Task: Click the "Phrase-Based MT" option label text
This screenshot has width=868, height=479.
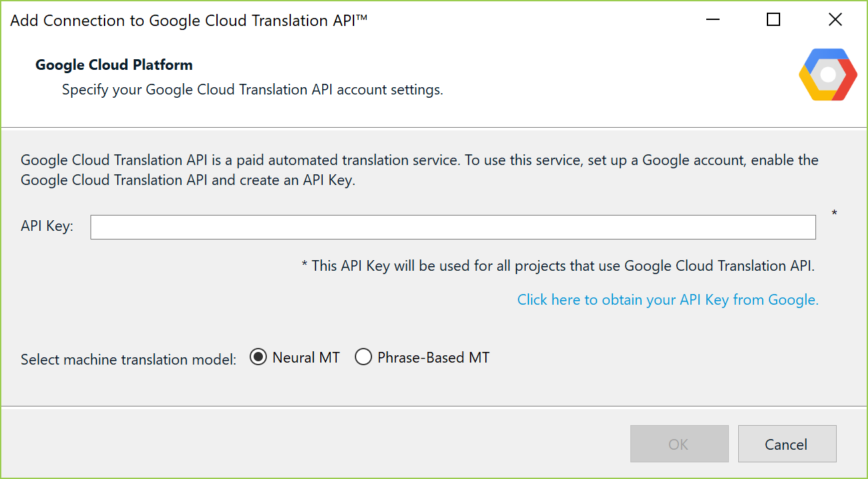Action: (x=433, y=358)
